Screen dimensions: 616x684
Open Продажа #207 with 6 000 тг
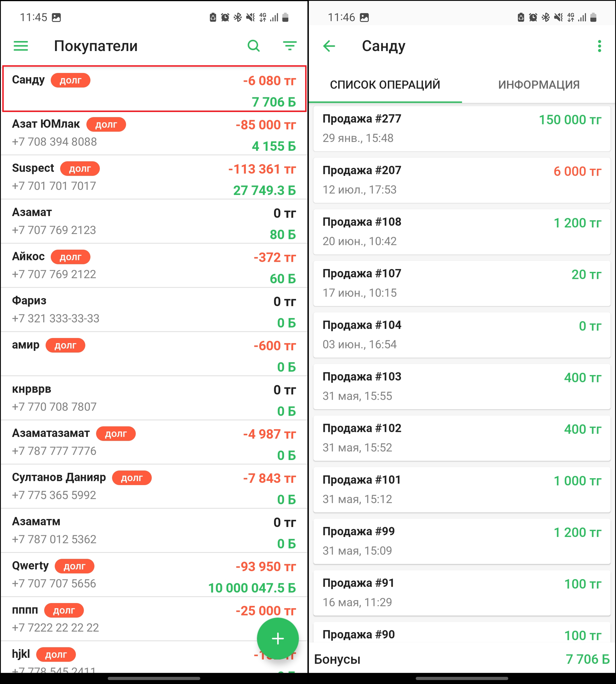462,180
